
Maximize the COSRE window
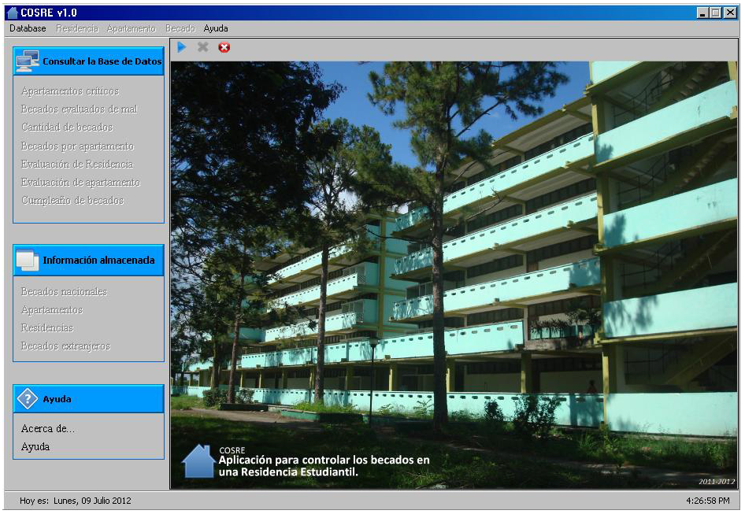point(716,13)
